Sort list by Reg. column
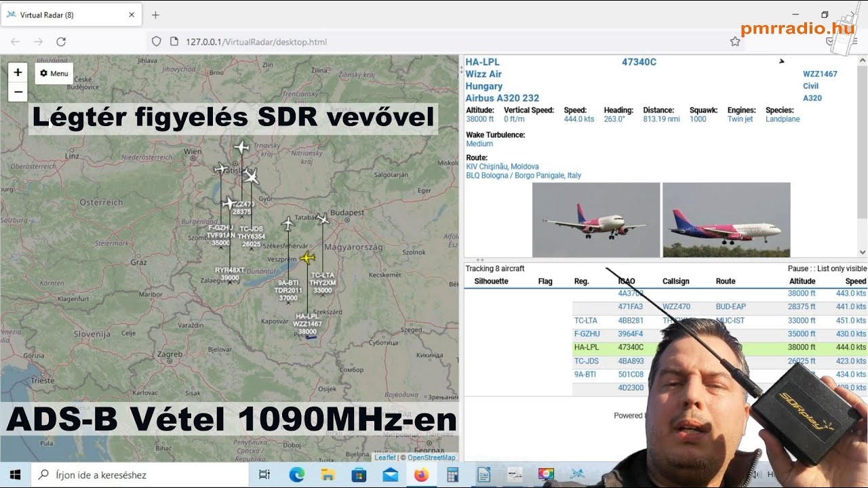This screenshot has height=488, width=868. (x=582, y=281)
